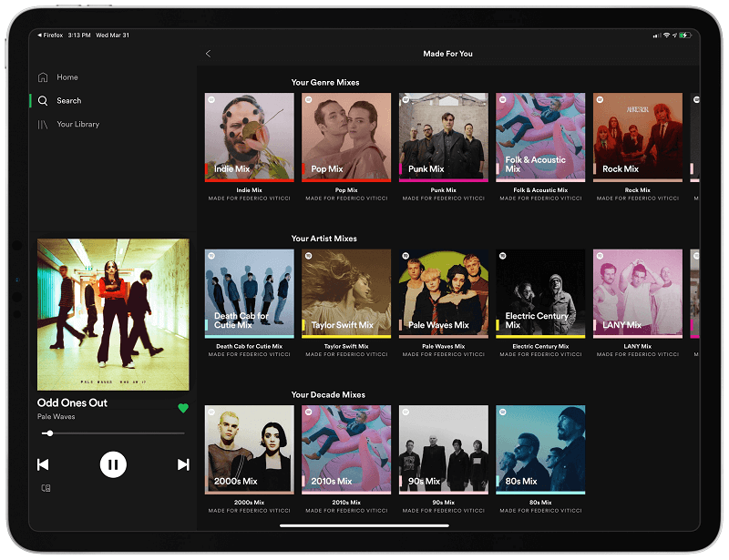The width and height of the screenshot is (729, 560).
Task: Open the LANY Mix cover
Action: tap(638, 293)
